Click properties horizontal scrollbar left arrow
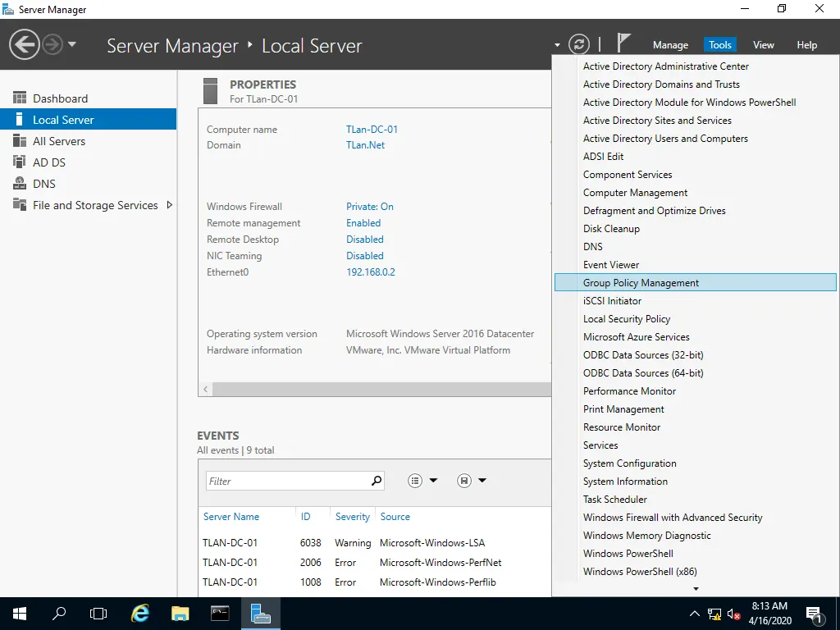Viewport: 840px width, 630px height. click(206, 390)
